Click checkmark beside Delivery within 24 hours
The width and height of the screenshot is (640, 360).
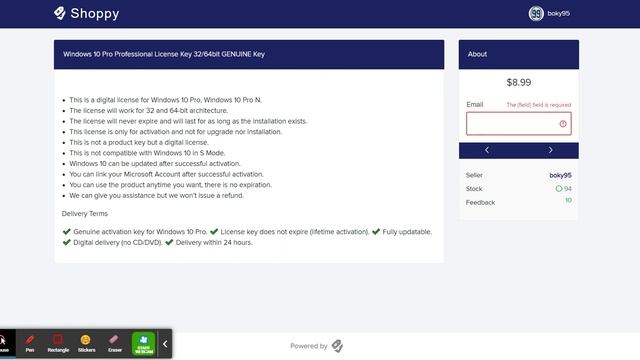click(169, 242)
